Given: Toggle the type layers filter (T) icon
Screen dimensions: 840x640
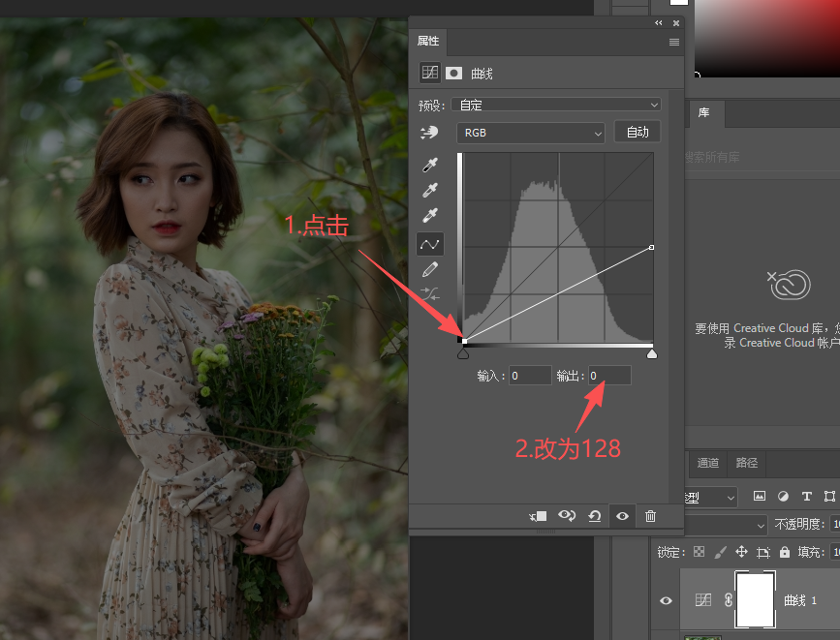Looking at the screenshot, I should click(806, 497).
